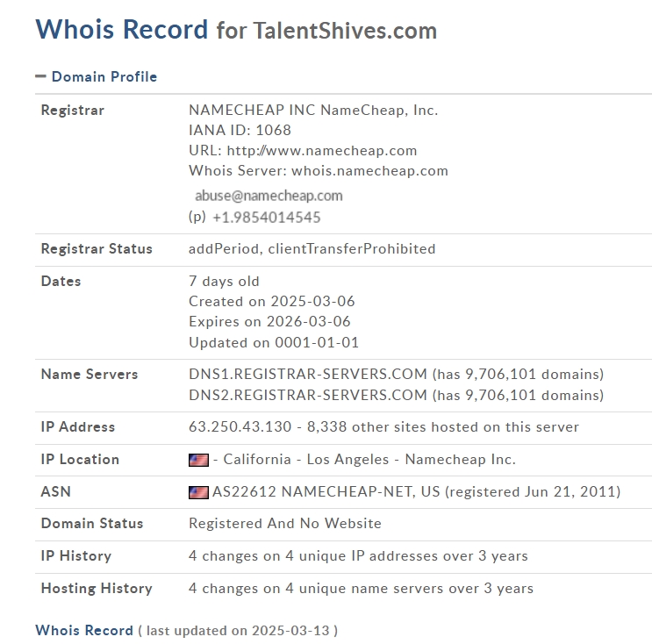Image resolution: width=652 pixels, height=644 pixels.
Task: Select the phone number +1.9854014545
Action: 267,218
